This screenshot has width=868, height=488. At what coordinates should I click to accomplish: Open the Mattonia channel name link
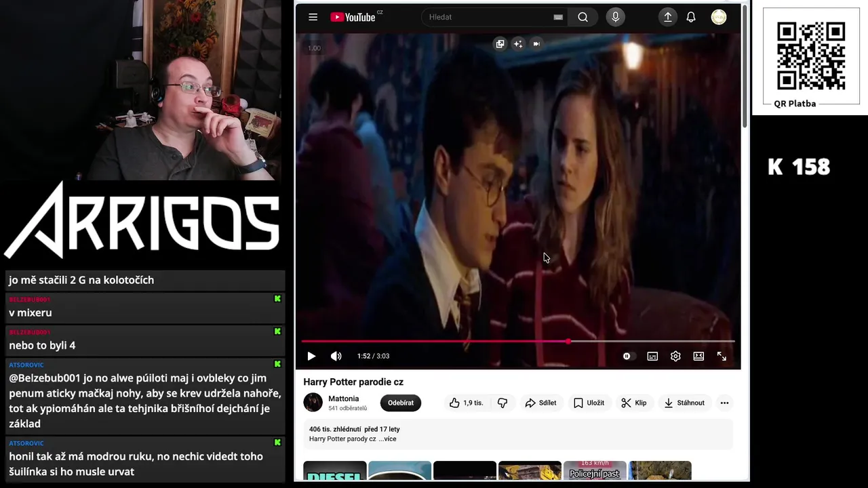343,399
